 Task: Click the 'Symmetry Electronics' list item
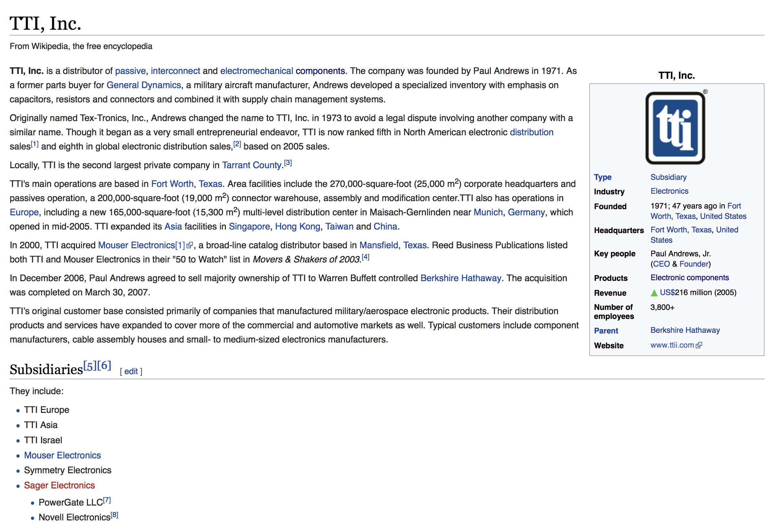68,470
